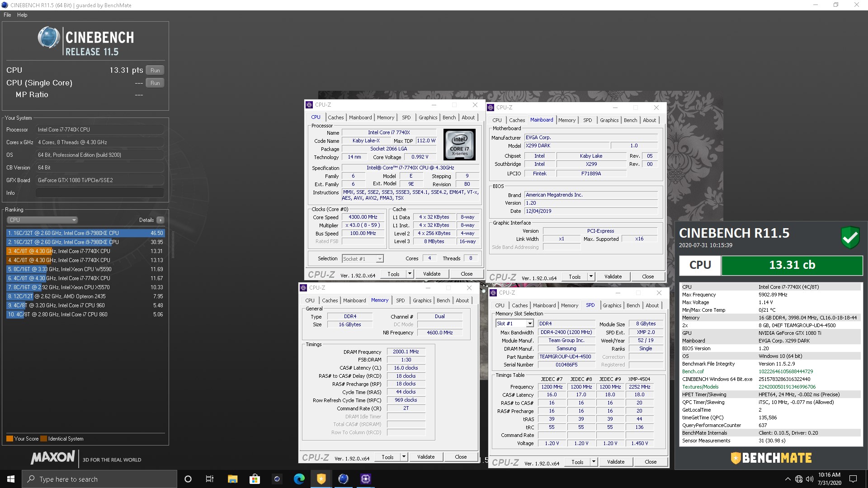Click mainboard model X299 DARK field
Image resolution: width=868 pixels, height=488 pixels.
[567, 145]
